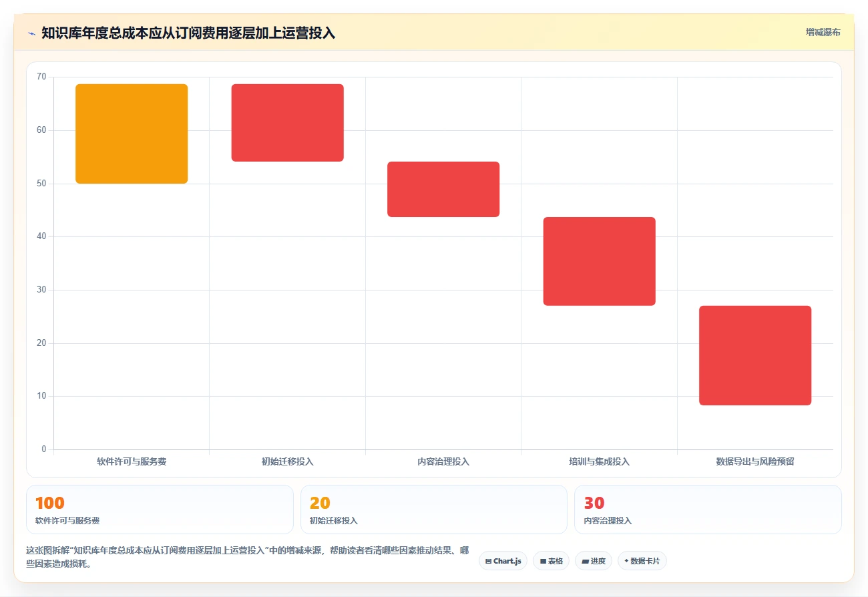868x597 pixels.
Task: Click x-axis label 初始迁移投入
Action: pos(287,461)
